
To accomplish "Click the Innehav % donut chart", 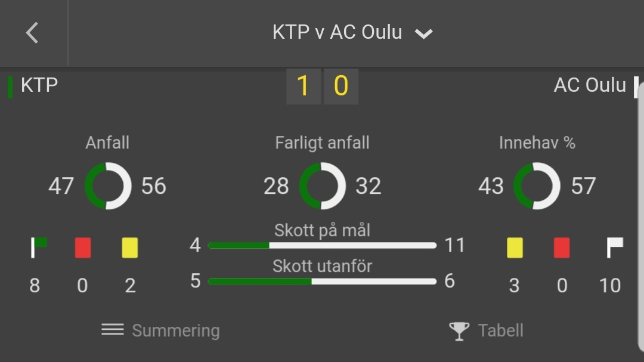I will pyautogui.click(x=537, y=185).
